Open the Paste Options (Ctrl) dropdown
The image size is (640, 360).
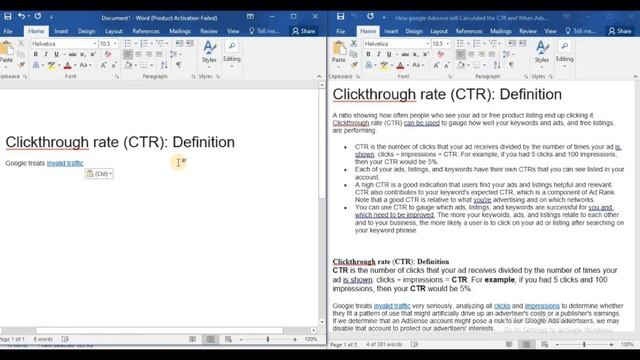99,173
